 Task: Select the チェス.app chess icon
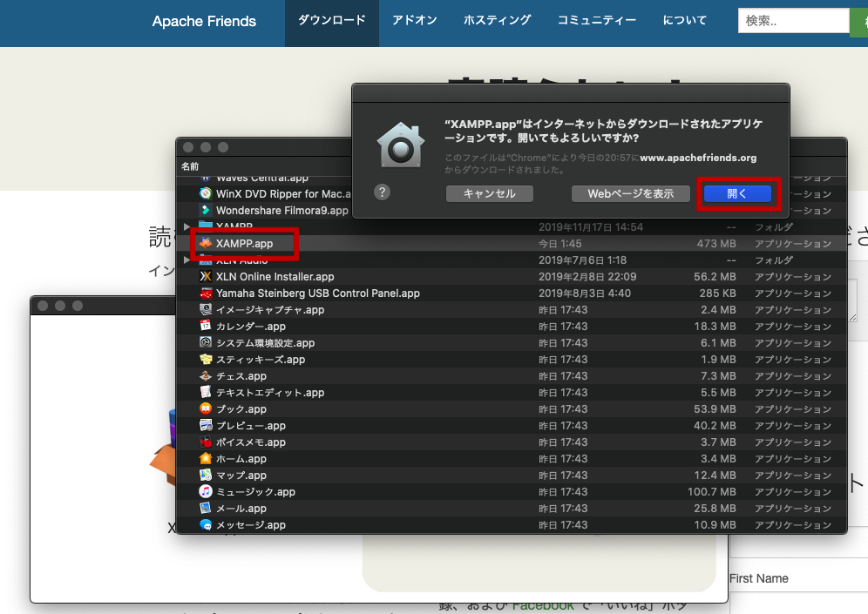click(206, 375)
